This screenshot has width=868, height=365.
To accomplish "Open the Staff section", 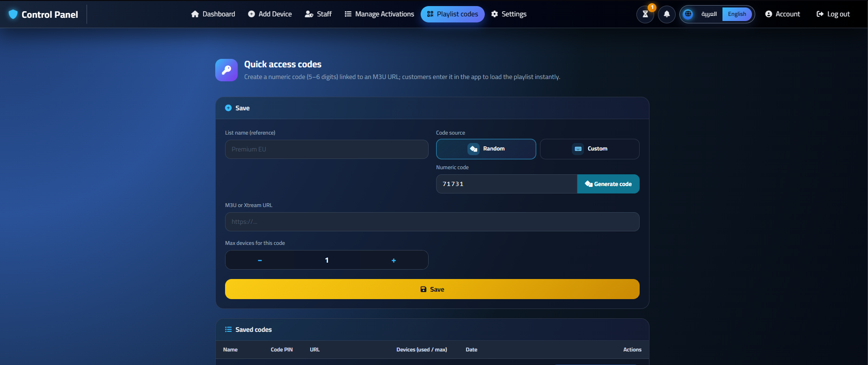I will [x=318, y=14].
